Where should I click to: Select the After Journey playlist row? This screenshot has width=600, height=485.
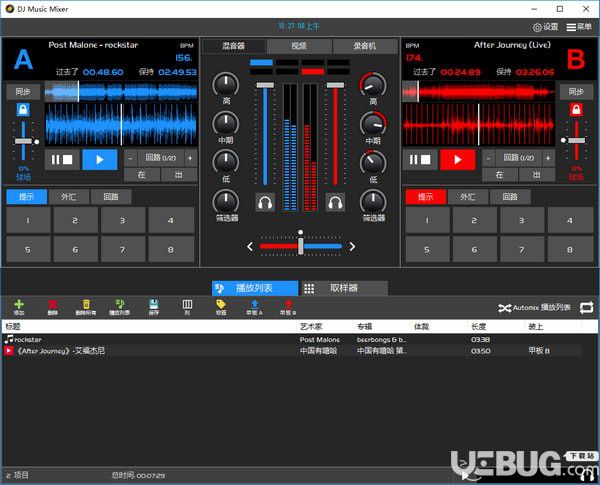coord(292,351)
